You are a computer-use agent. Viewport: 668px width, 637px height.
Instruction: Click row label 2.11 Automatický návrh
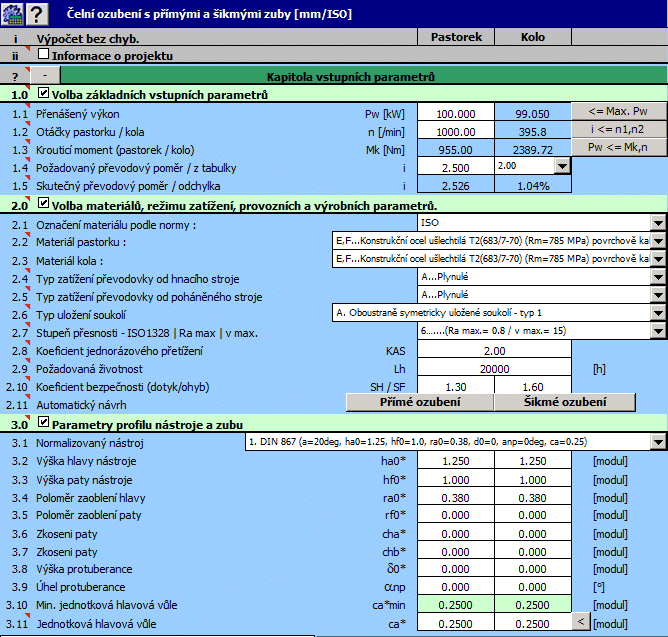(81, 405)
